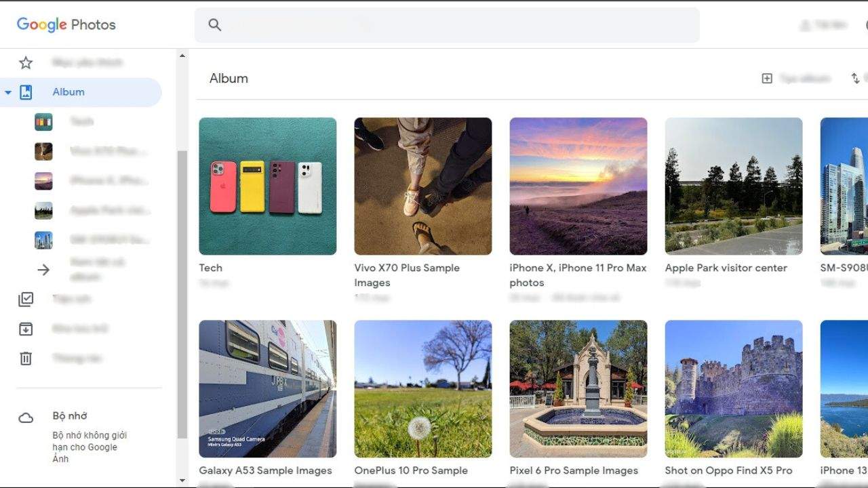Open Apple Park sidebar album thumbnail
Viewport: 868px width, 488px height.
(43, 211)
